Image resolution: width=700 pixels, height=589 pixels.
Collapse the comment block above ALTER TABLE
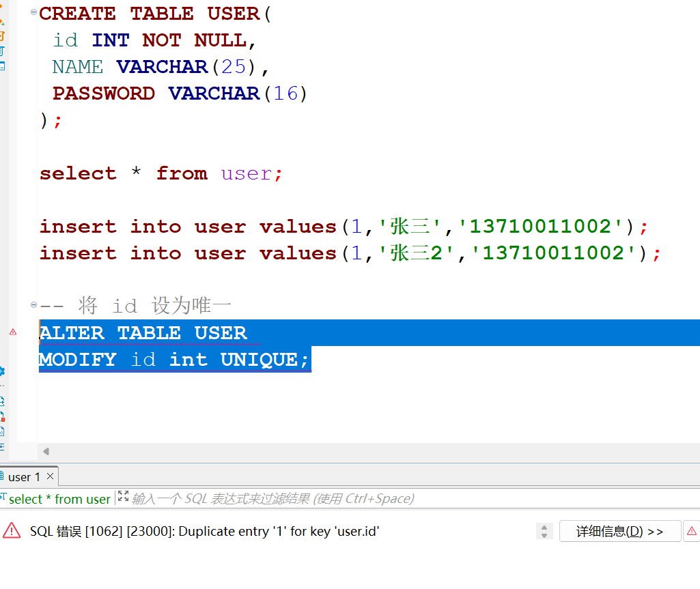pos(33,305)
